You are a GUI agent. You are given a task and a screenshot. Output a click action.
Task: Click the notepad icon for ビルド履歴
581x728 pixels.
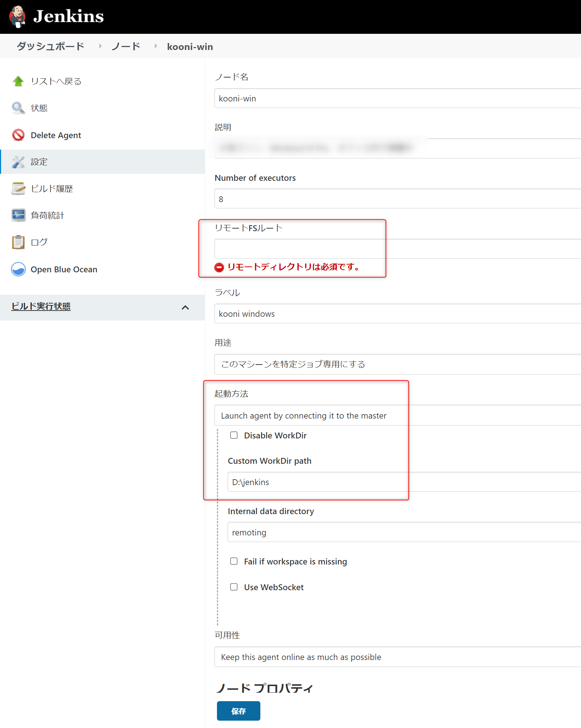click(x=18, y=189)
